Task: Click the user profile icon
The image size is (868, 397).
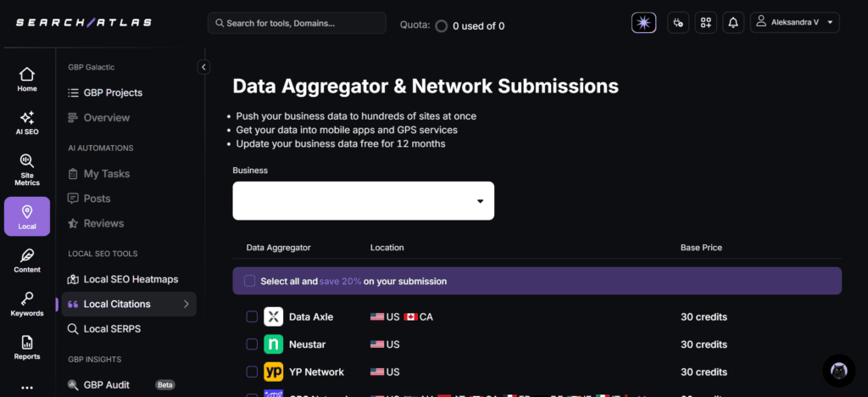Action: click(761, 22)
